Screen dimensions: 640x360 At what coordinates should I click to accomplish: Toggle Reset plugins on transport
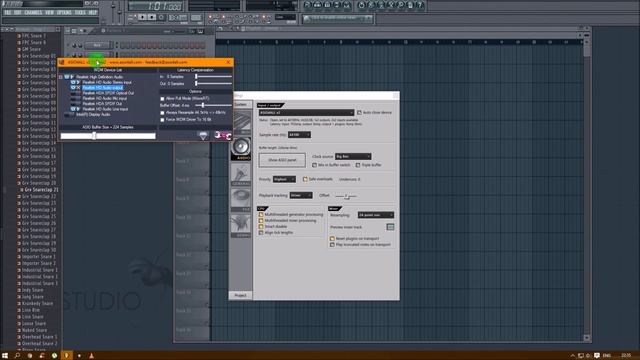[332, 238]
